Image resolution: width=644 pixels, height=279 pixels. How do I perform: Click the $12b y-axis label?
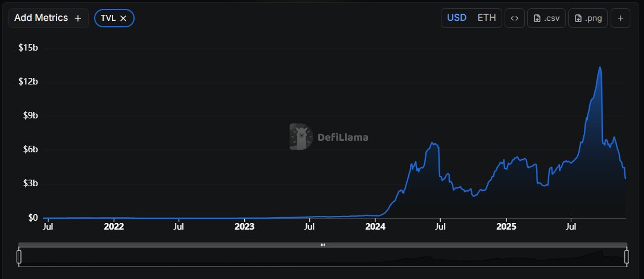pyautogui.click(x=29, y=81)
